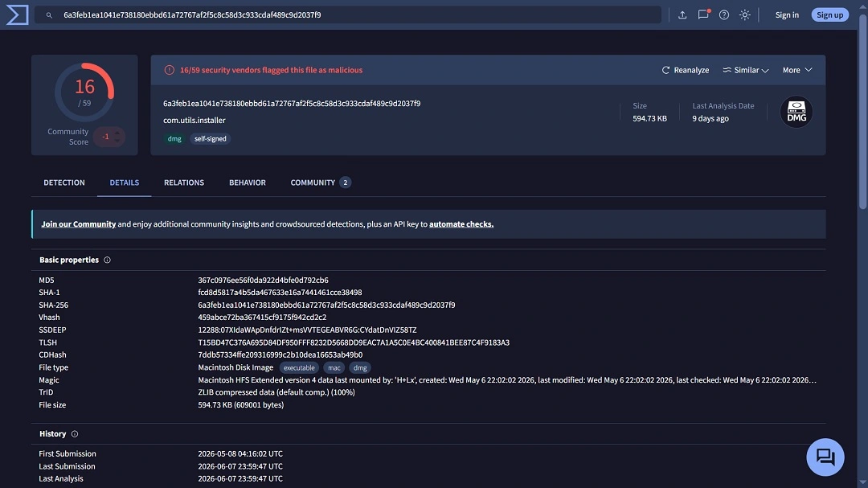Toggle the light/dark theme sun icon
The width and height of the screenshot is (868, 488).
(745, 15)
